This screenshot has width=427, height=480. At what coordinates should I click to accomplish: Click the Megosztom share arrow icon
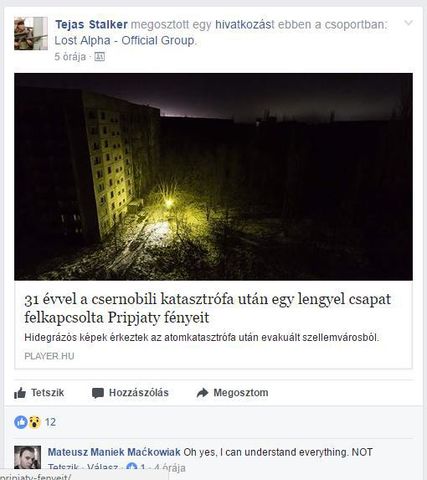coord(202,393)
